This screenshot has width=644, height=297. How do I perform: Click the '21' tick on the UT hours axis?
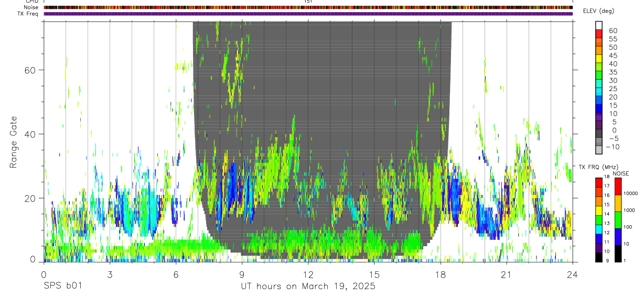pos(506,274)
